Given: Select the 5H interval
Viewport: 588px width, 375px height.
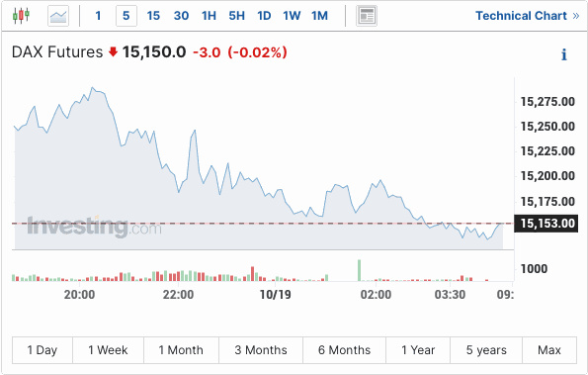Looking at the screenshot, I should coord(236,16).
